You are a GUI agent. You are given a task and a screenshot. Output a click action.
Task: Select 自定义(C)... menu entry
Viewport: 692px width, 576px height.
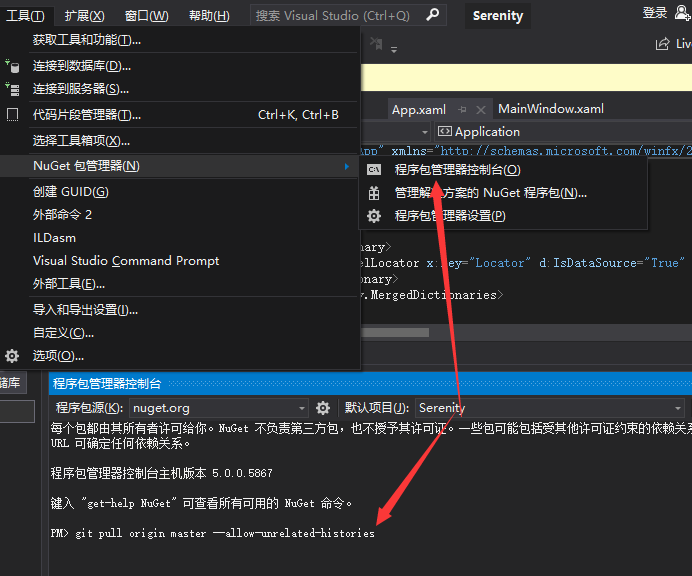click(x=178, y=333)
